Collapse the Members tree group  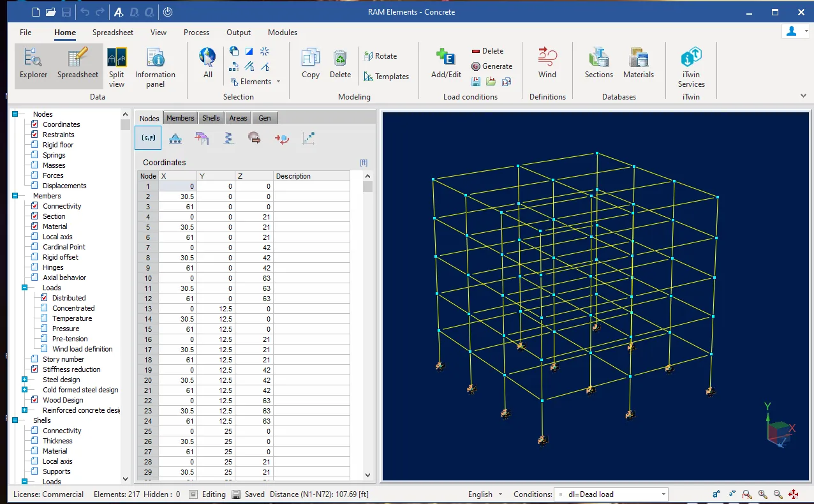[x=15, y=196]
